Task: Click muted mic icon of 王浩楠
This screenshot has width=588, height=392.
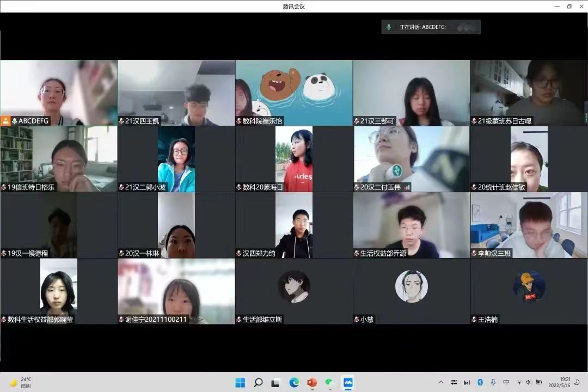Action: (x=474, y=320)
